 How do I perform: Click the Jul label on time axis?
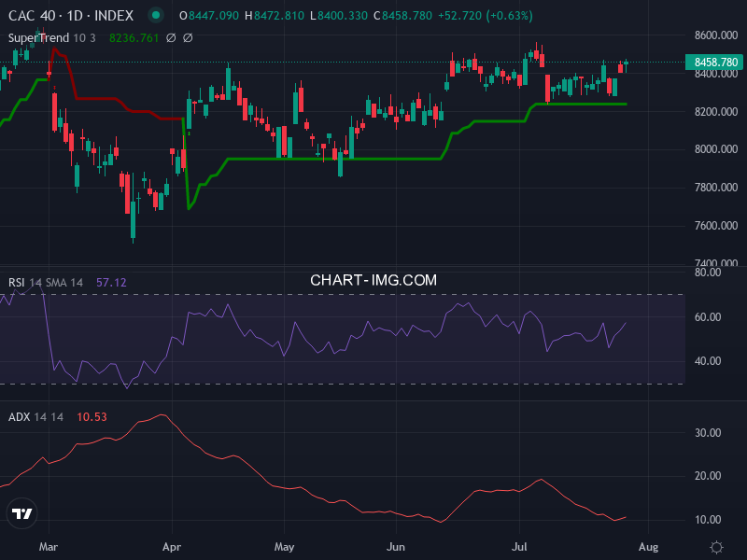[x=519, y=547]
